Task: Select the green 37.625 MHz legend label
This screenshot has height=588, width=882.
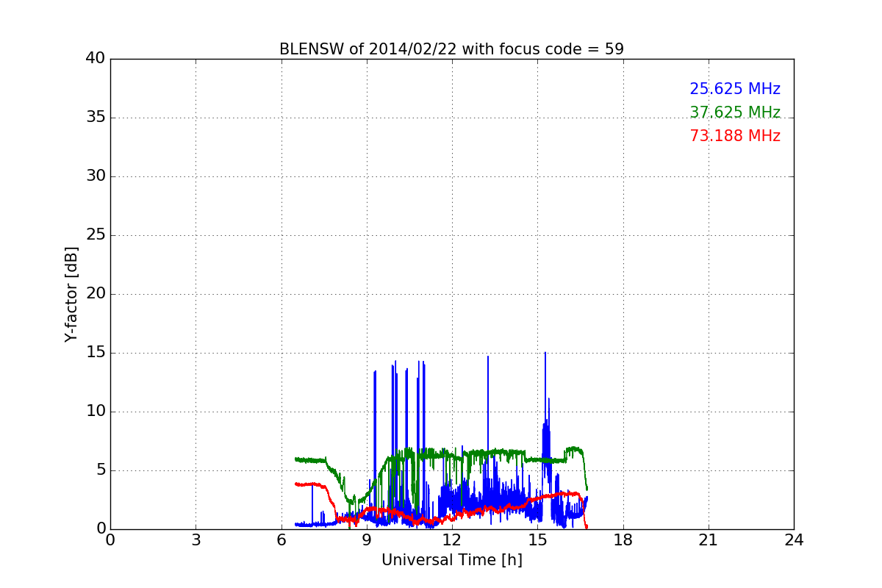Action: (x=735, y=112)
